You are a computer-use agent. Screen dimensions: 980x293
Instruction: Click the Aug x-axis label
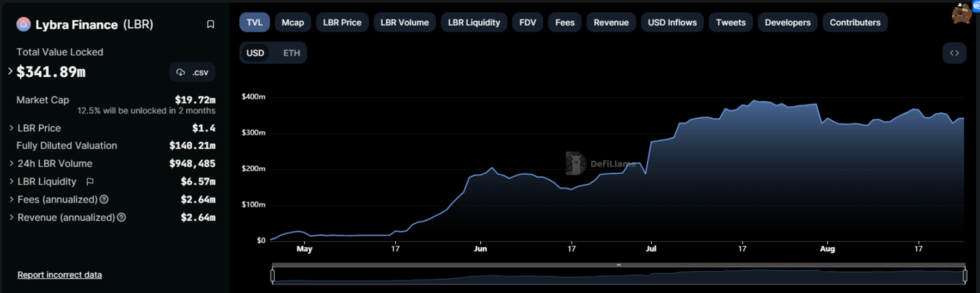(x=827, y=248)
